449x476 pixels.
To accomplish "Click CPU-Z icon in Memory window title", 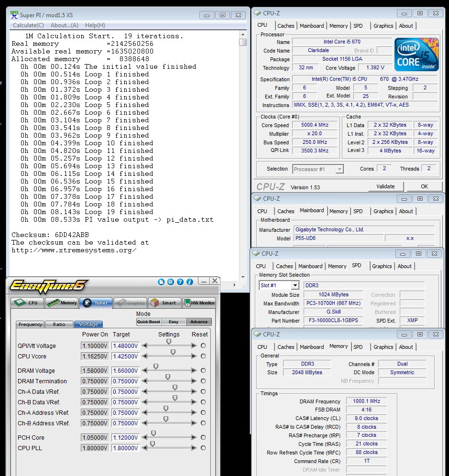I will [x=257, y=334].
